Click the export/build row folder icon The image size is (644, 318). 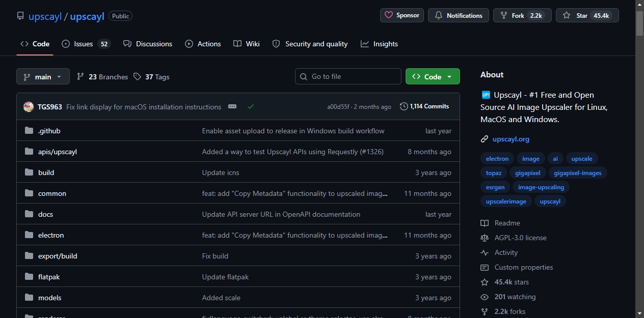click(29, 256)
